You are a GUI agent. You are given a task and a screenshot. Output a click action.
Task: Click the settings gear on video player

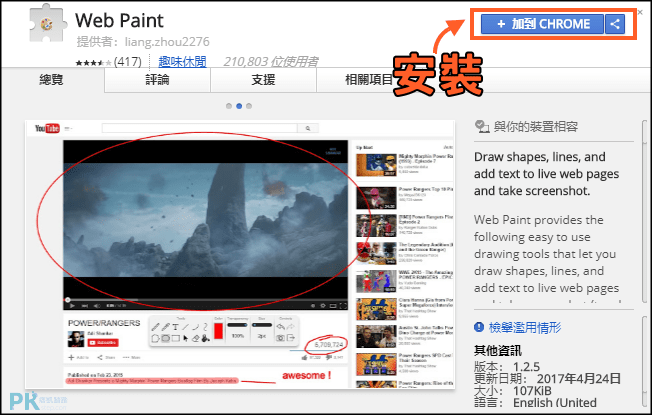(x=323, y=306)
